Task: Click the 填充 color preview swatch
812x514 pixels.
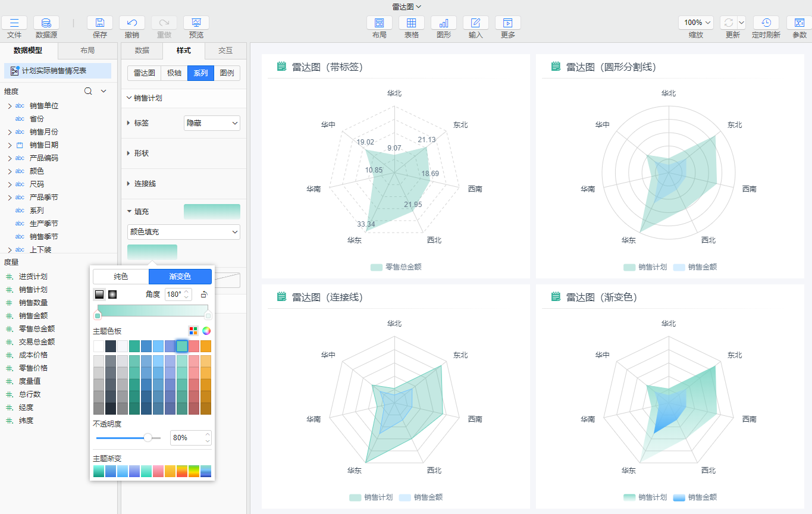Action: (x=212, y=212)
